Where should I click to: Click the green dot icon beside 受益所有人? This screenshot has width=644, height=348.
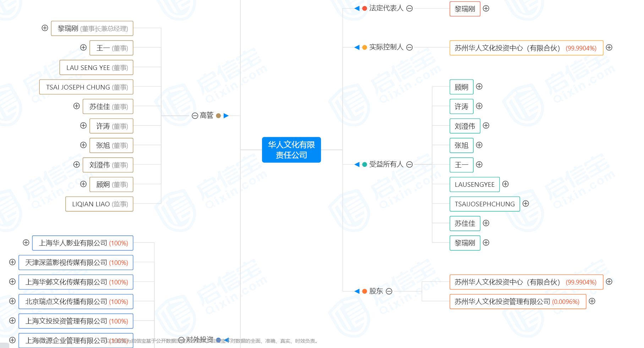click(364, 164)
